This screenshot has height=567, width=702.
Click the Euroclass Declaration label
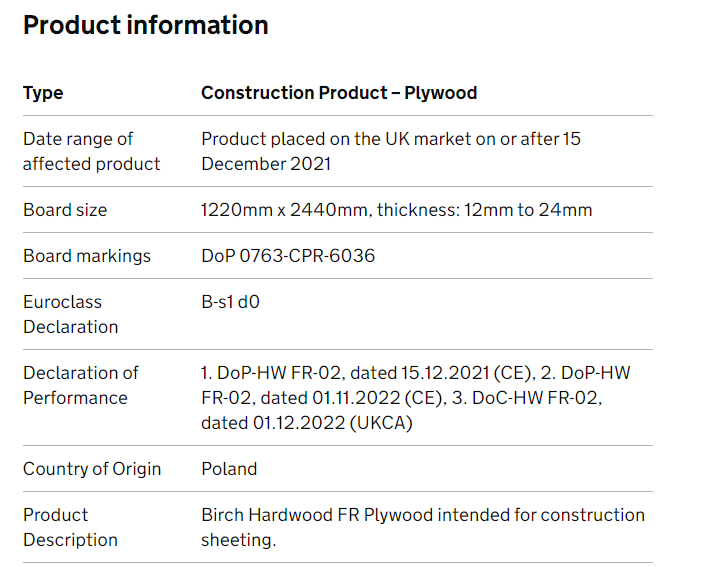click(x=71, y=314)
